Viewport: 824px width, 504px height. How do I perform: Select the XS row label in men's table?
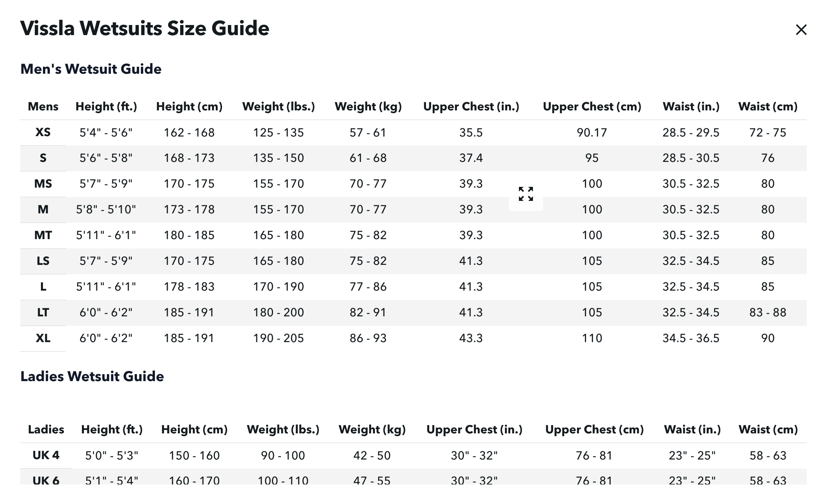point(43,132)
